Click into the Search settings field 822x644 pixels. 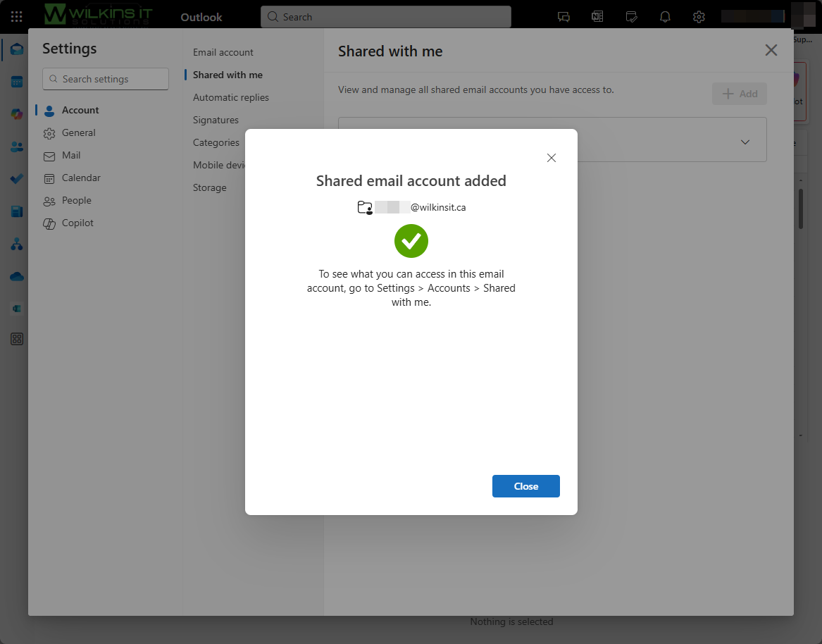[x=106, y=79]
